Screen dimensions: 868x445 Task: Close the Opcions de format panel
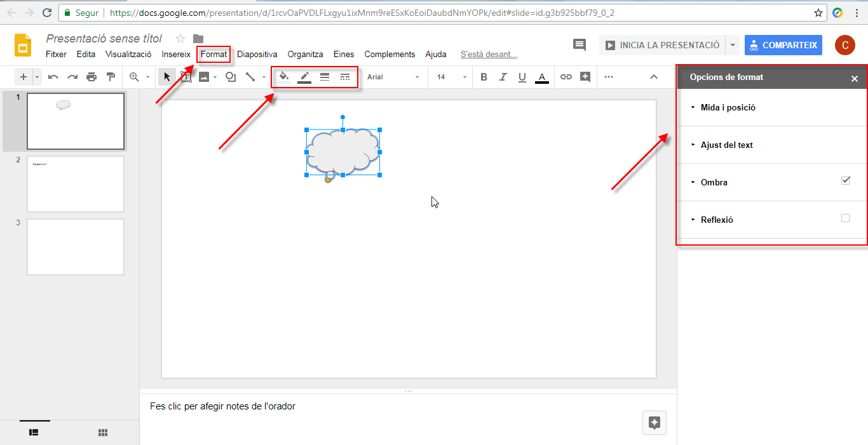tap(855, 79)
